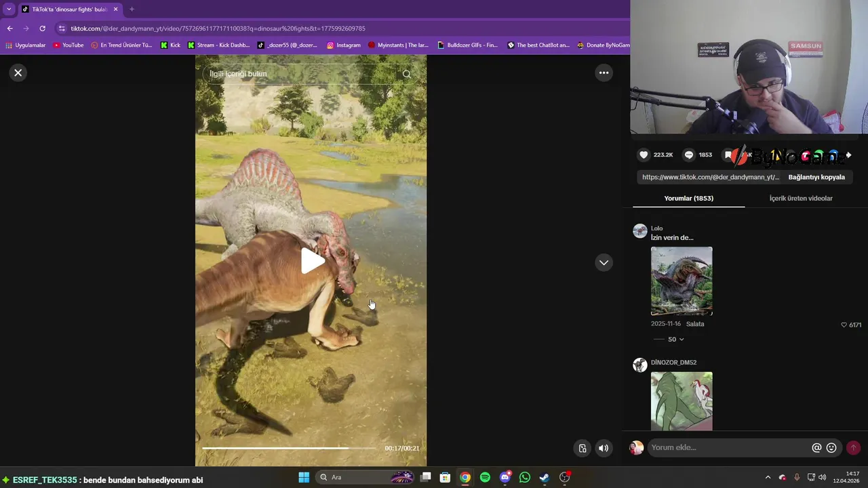Image resolution: width=868 pixels, height=488 pixels.
Task: Like Lolo's comment with the heart
Action: pos(844,325)
